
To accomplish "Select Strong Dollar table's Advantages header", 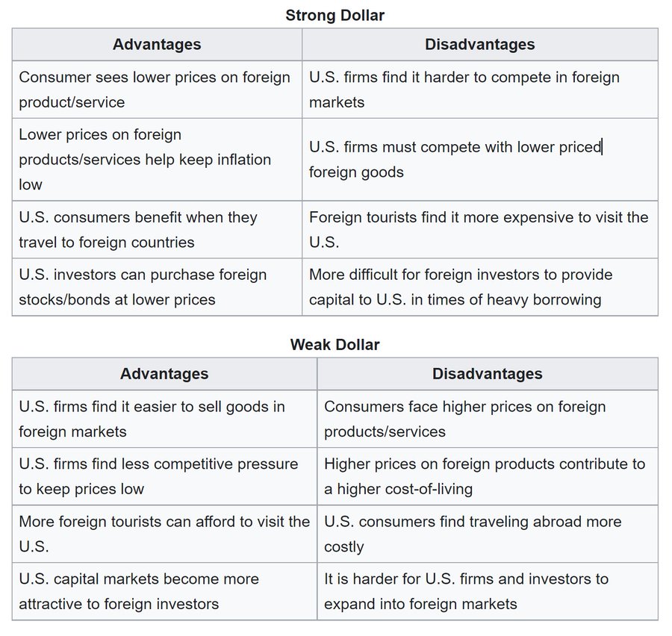I will [157, 44].
